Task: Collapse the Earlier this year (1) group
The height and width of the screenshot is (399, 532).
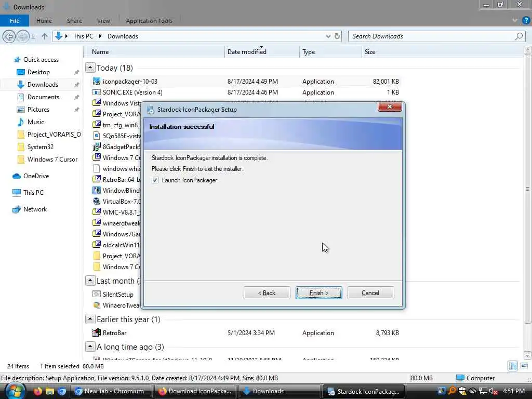Action: [90, 319]
